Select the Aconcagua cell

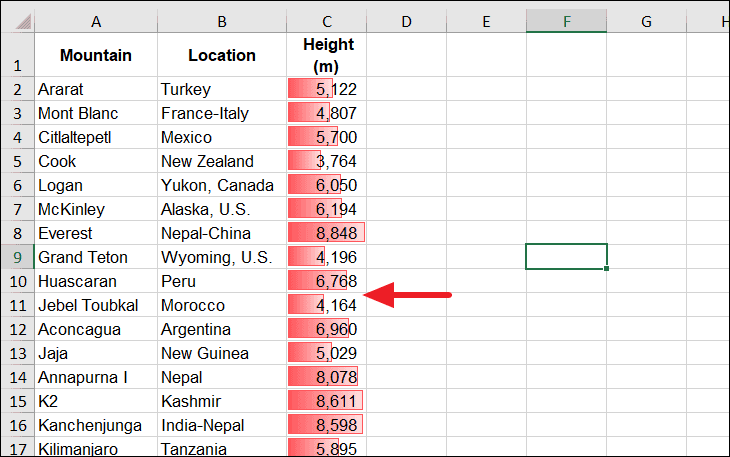(96, 329)
